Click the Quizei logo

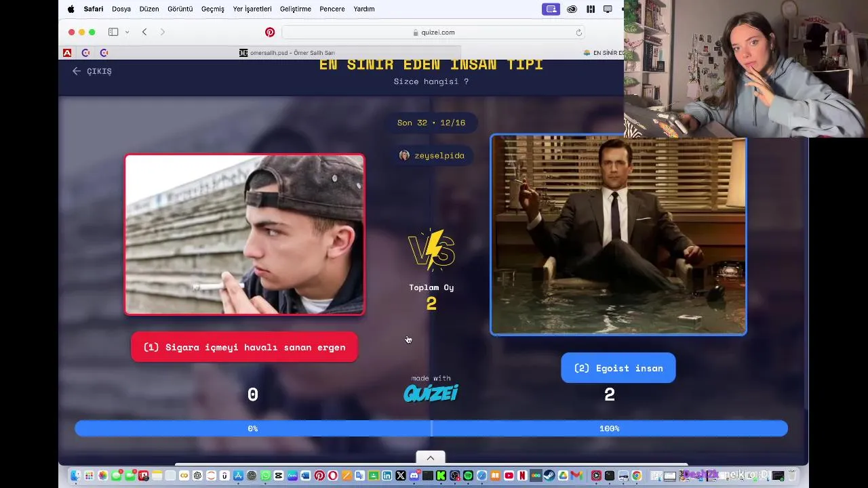point(431,392)
